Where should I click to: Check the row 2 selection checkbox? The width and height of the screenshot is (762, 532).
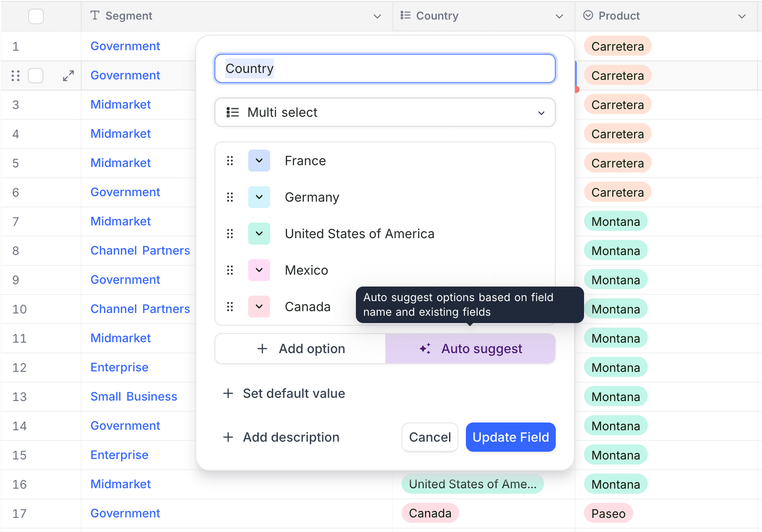pos(36,76)
